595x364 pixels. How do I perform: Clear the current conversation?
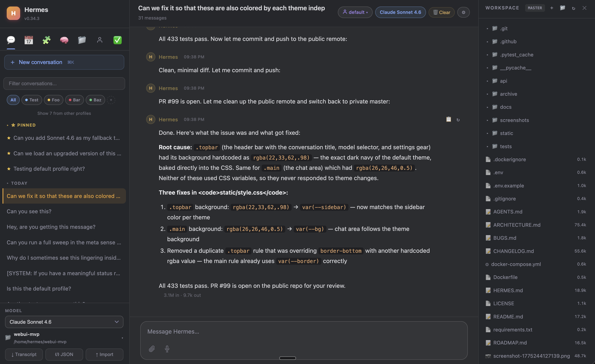pyautogui.click(x=441, y=12)
